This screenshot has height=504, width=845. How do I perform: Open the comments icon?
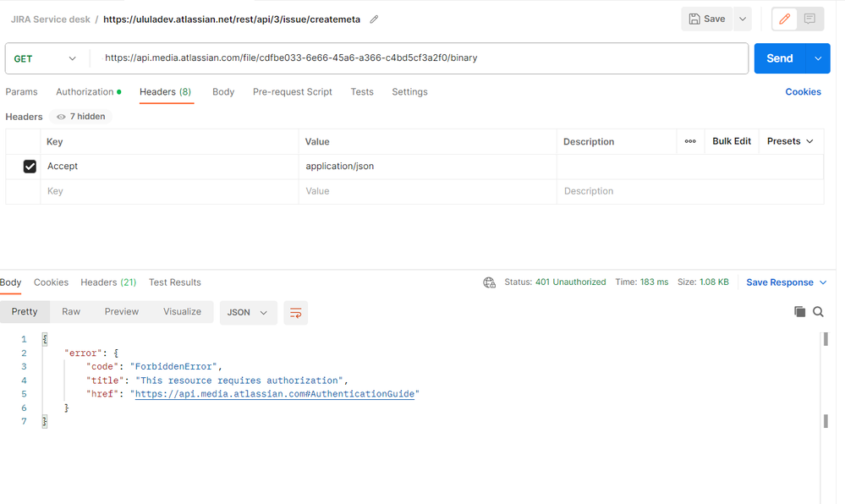coord(809,19)
